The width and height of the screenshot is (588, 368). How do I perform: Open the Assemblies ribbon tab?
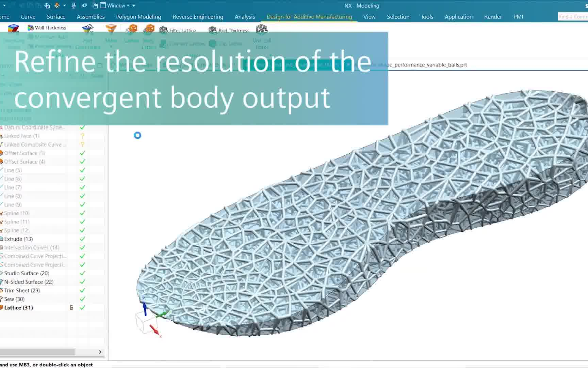click(x=91, y=17)
